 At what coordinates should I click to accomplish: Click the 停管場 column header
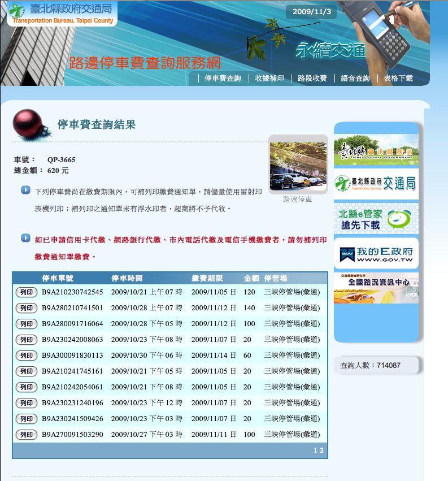point(276,278)
